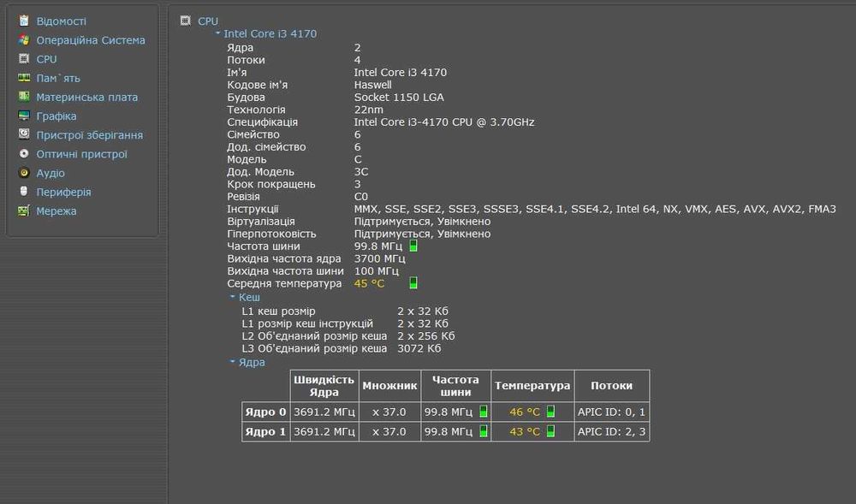This screenshot has width=856, height=504.
Task: Click the Пам`ять RAM module icon
Action: pyautogui.click(x=23, y=78)
